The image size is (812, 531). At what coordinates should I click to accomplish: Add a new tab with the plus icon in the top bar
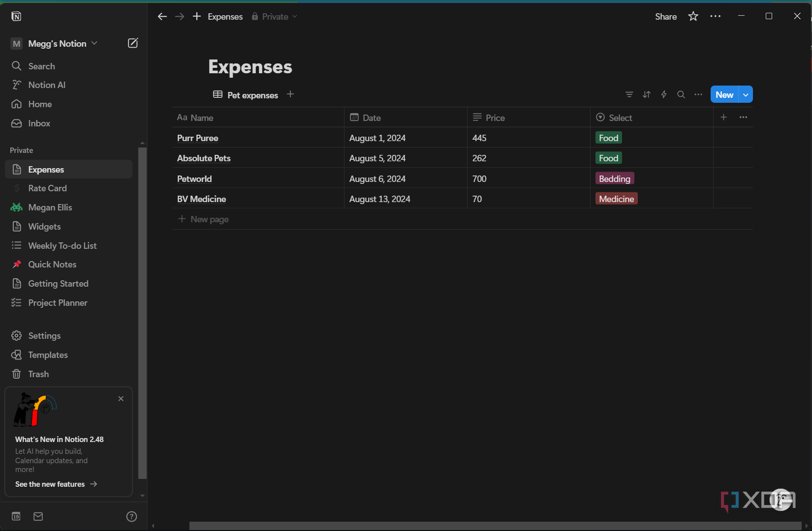tap(197, 17)
